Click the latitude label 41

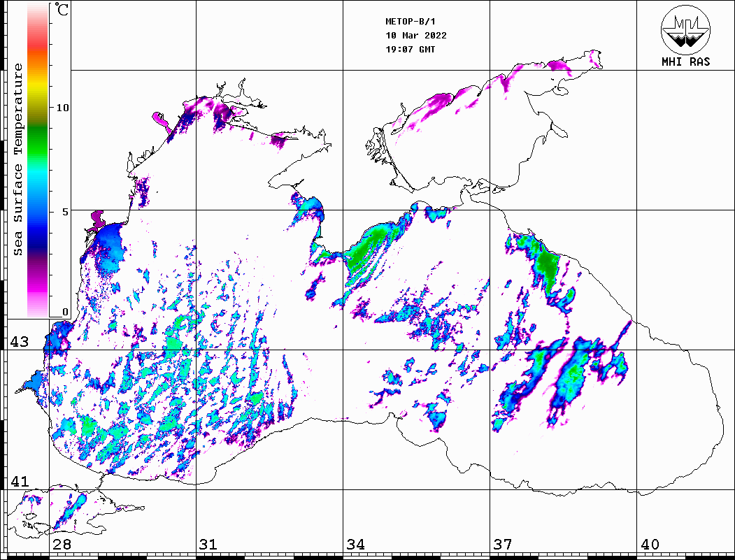coord(20,482)
